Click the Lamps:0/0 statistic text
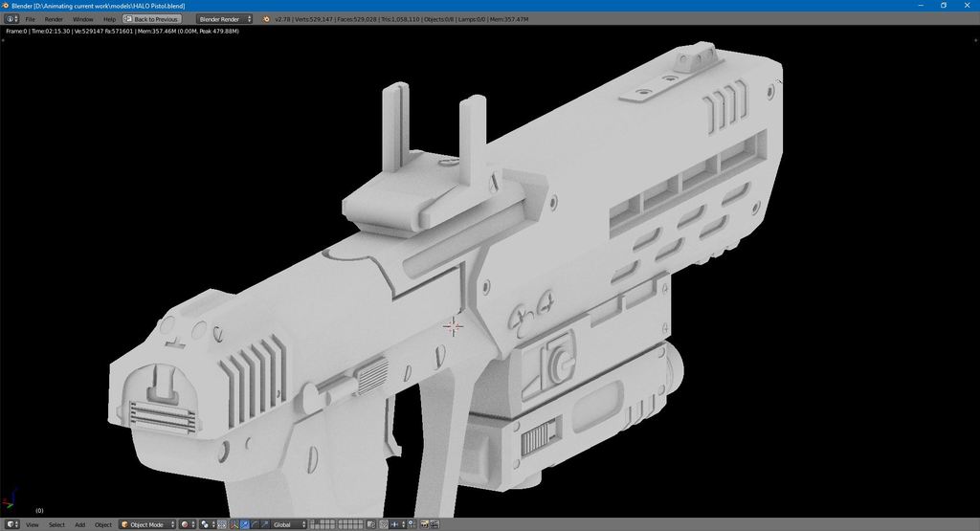This screenshot has height=531, width=980. (472, 19)
